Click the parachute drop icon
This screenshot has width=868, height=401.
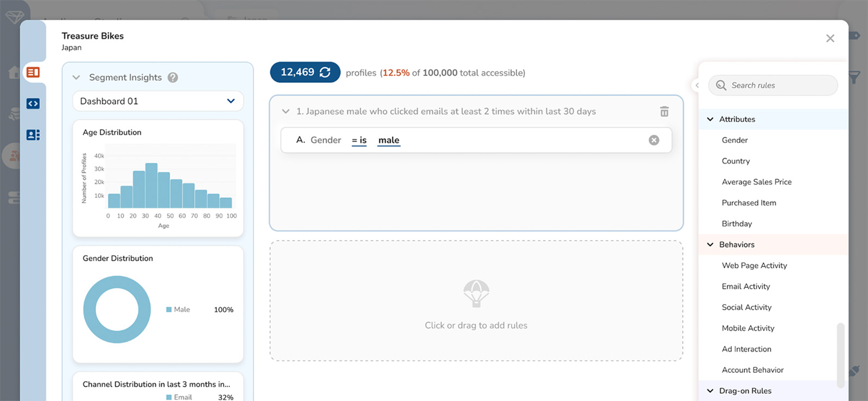[x=476, y=293]
